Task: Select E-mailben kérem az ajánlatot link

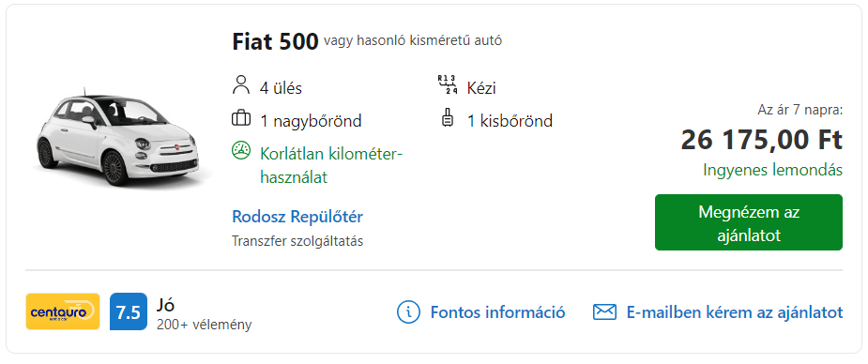Action: [735, 312]
